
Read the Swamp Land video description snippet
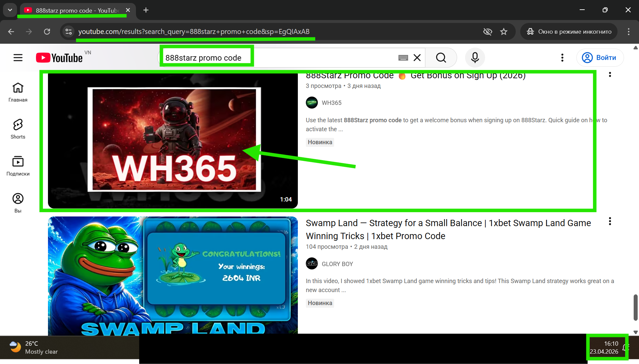click(460, 285)
